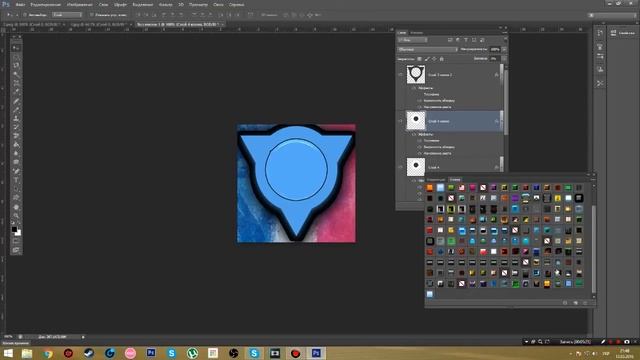
Task: Open the opacity slider arrow in Layers panel
Action: click(504, 49)
